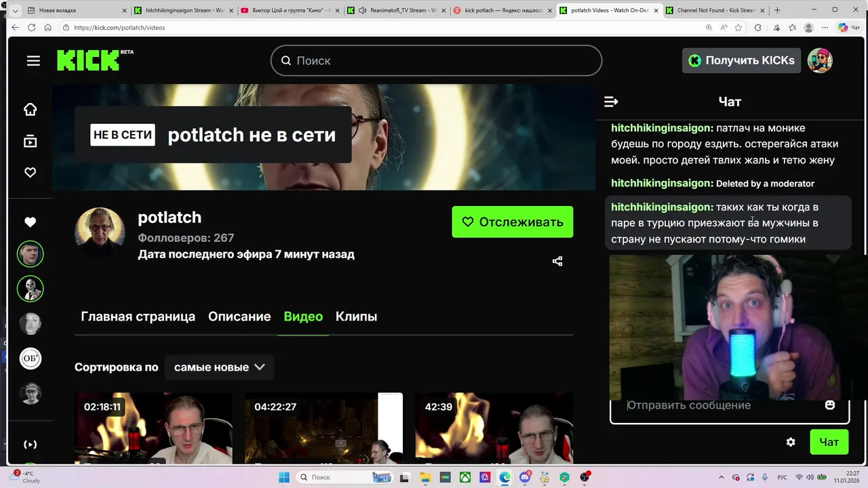Click the browser Home icon
868x488 pixels.
(x=47, y=28)
